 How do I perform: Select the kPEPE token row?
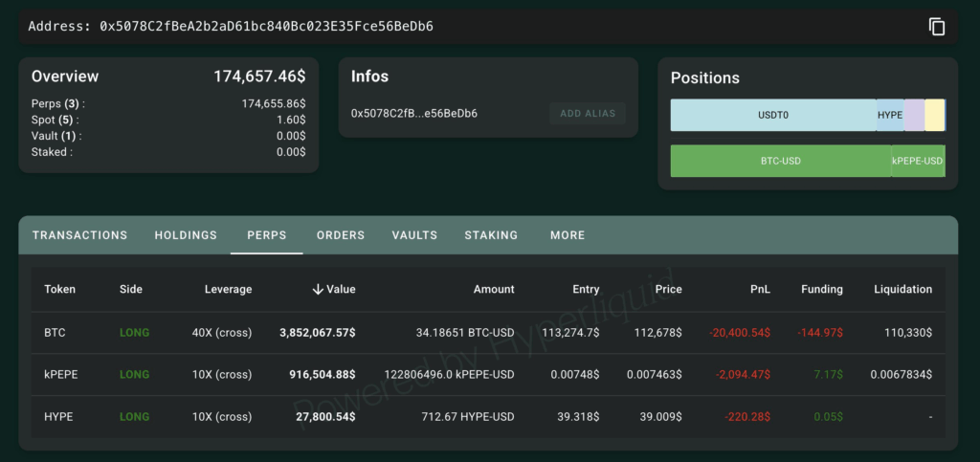point(60,375)
